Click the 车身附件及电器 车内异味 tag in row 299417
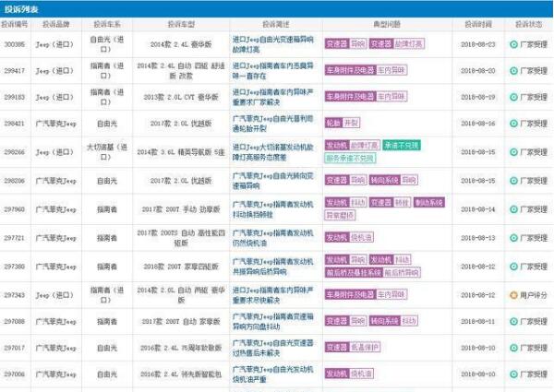Image resolution: width=554 pixels, height=392 pixels. [x=366, y=70]
